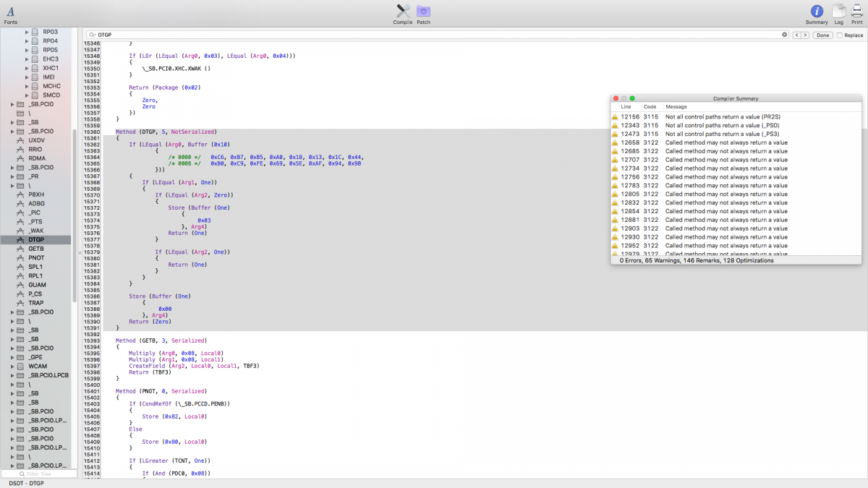Image resolution: width=868 pixels, height=488 pixels.
Task: Select warning text for line 12685
Action: [x=726, y=151]
